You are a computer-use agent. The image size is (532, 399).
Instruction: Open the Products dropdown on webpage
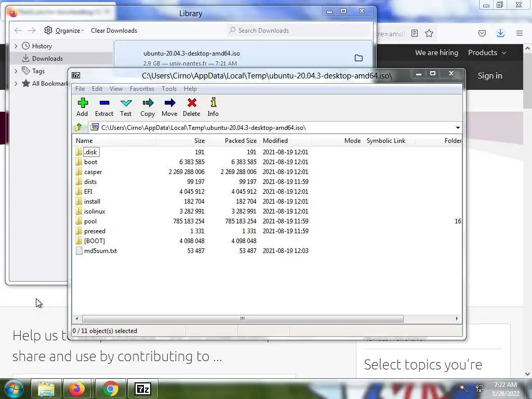(487, 52)
